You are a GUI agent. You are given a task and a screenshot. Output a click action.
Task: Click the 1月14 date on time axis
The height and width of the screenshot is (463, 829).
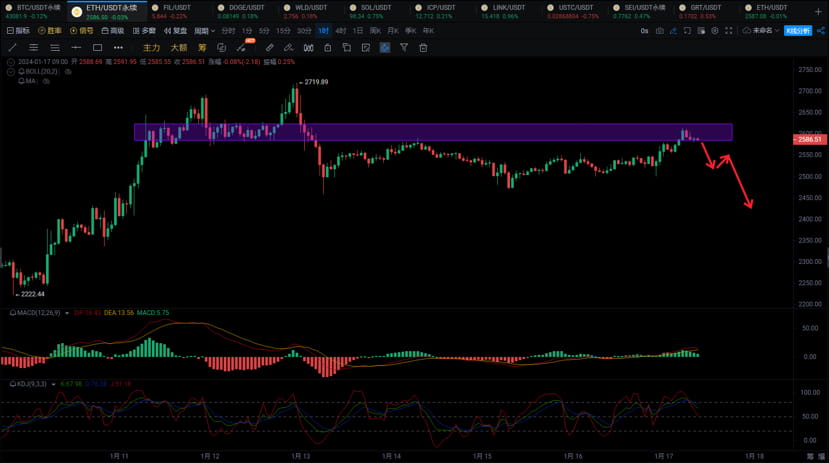(x=391, y=456)
